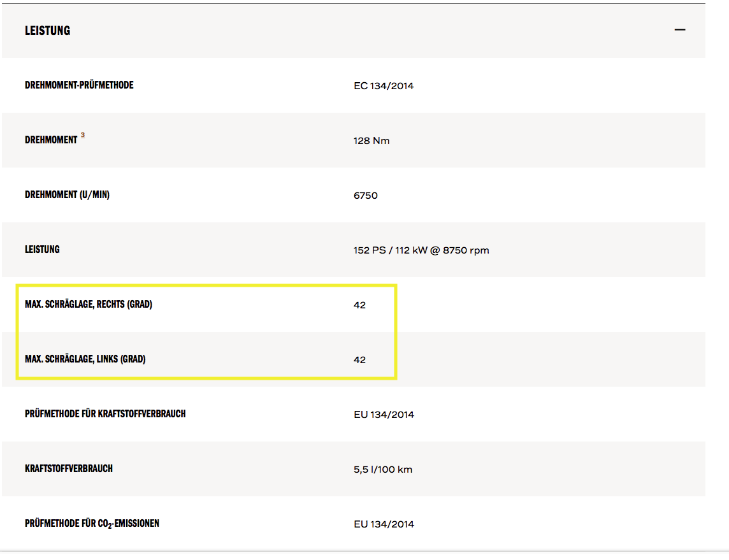
Task: Select EU 134/2014 in the CO2-Emissionen row
Action: click(384, 524)
